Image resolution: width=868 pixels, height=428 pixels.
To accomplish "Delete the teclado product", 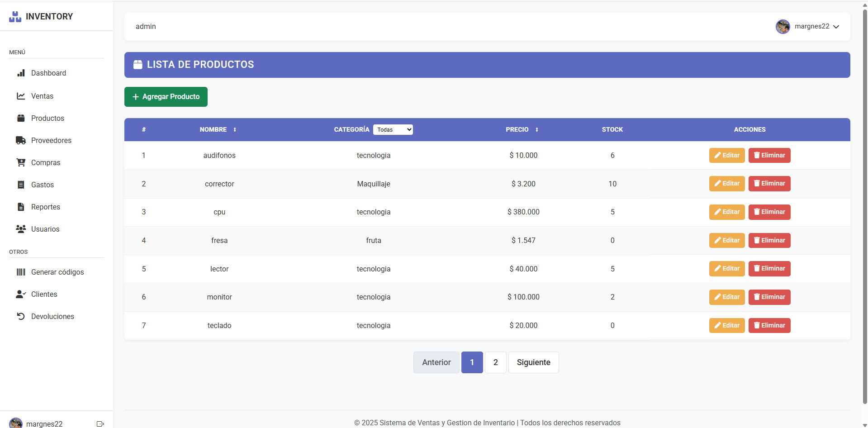I will (769, 325).
